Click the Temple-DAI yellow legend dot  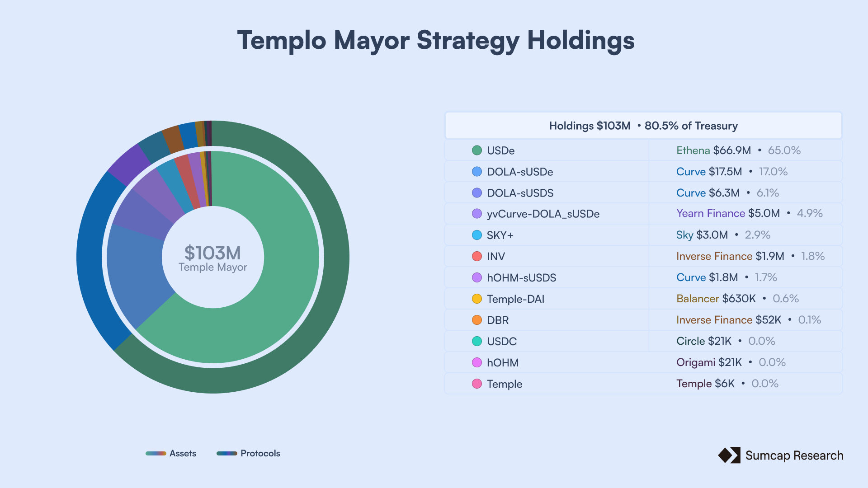click(x=476, y=299)
